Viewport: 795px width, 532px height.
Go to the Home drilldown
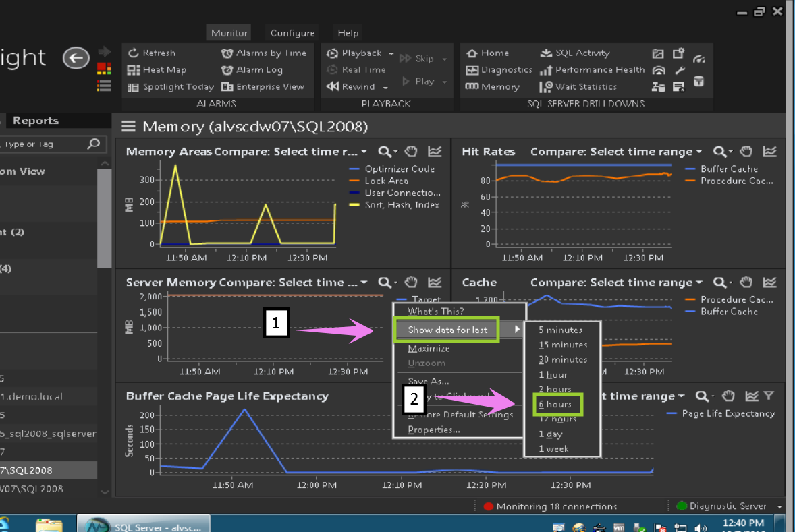coord(487,53)
